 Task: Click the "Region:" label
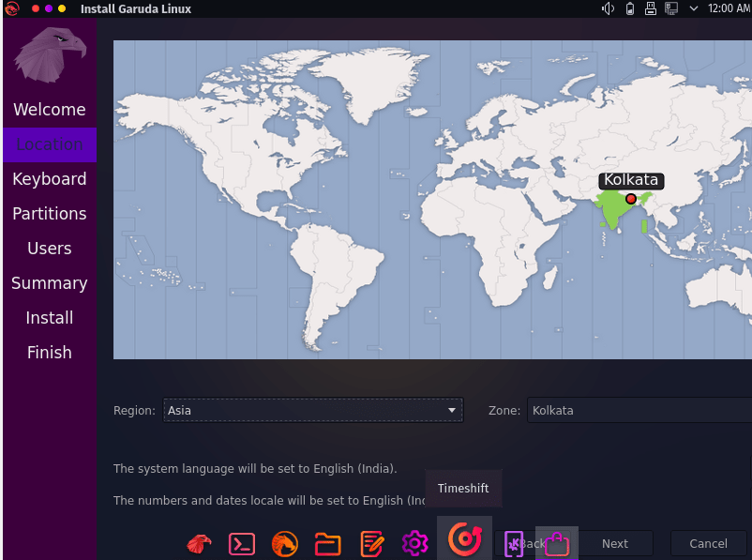(x=134, y=411)
